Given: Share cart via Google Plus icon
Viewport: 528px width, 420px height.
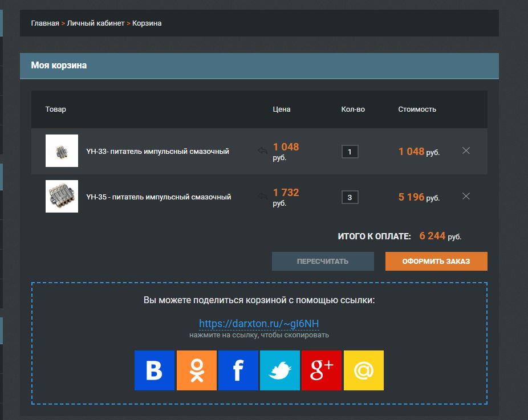Looking at the screenshot, I should [x=322, y=370].
